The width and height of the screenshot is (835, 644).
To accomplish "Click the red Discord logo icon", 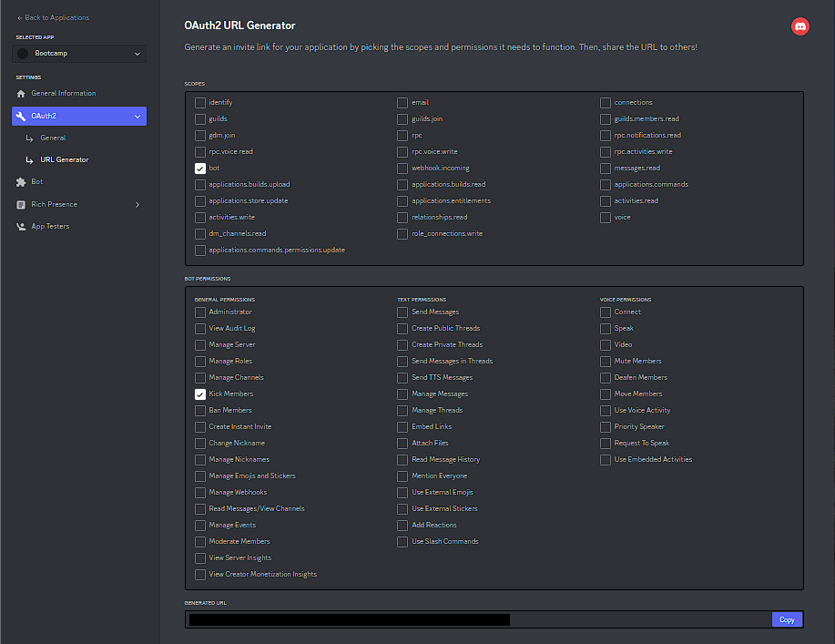I will 799,26.
